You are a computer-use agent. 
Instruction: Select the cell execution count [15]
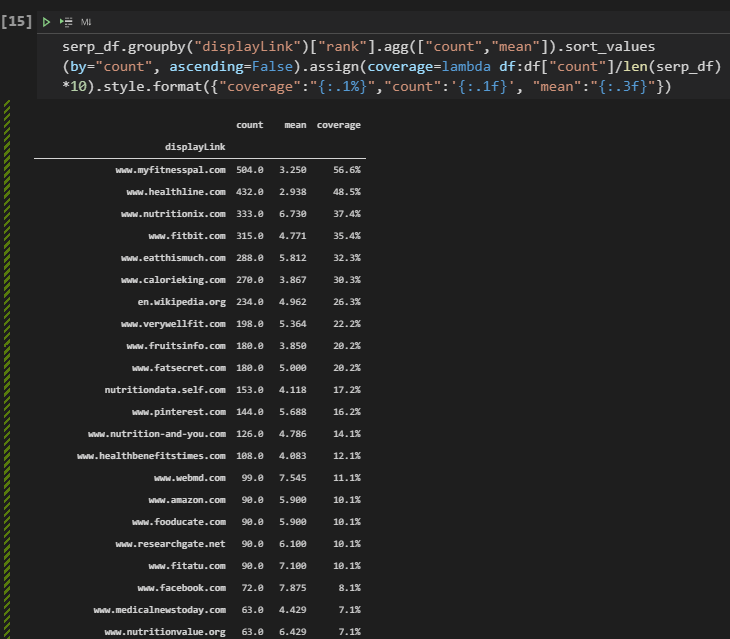(x=17, y=21)
